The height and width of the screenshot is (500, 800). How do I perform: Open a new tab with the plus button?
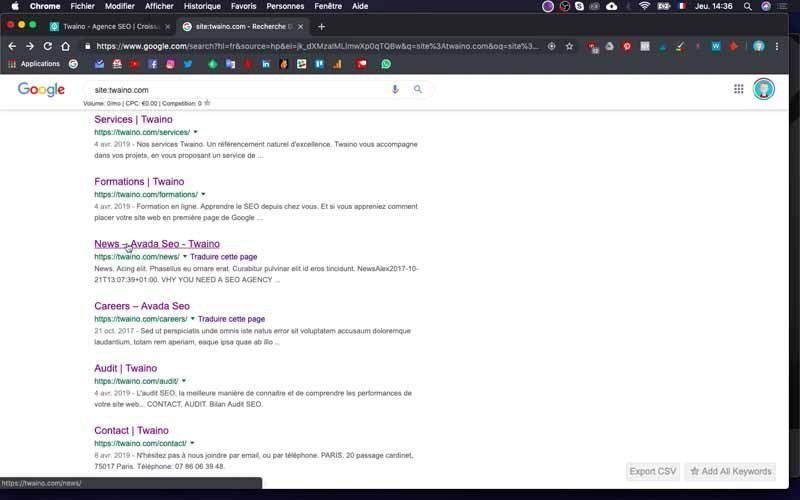[321, 27]
